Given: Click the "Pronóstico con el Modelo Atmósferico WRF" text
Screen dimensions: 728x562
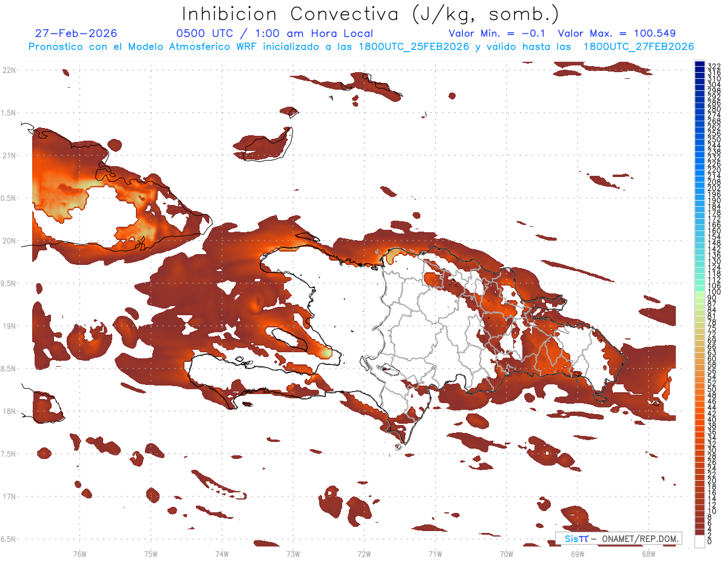Looking at the screenshot, I should point(144,47).
